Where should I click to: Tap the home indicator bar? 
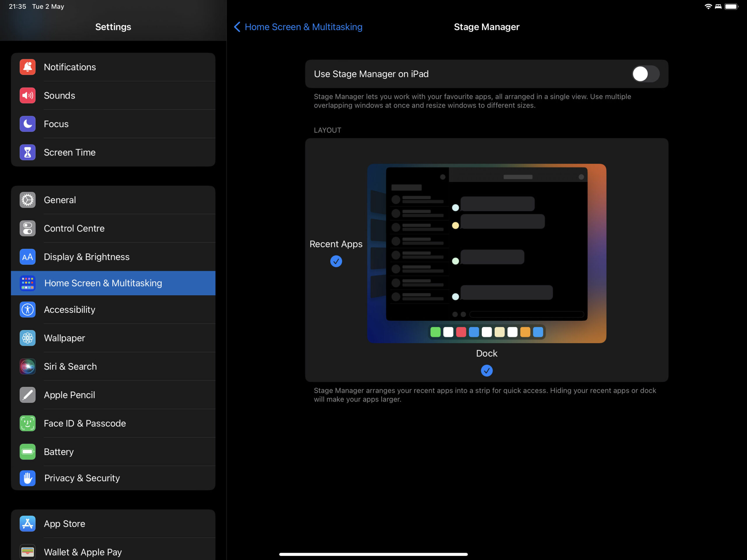tap(373, 554)
